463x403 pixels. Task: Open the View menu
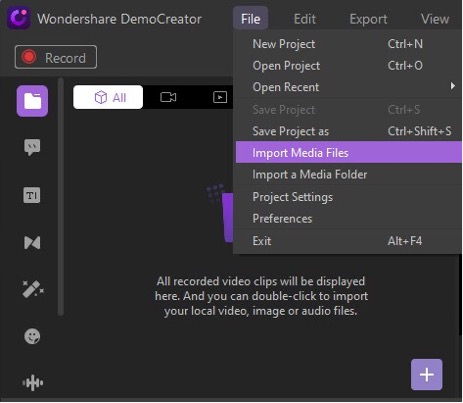point(435,19)
